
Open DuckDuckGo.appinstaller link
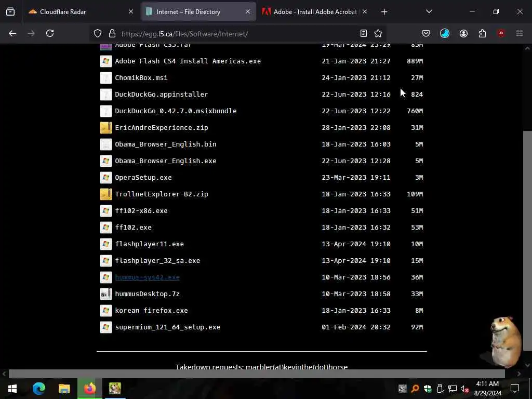161,95
